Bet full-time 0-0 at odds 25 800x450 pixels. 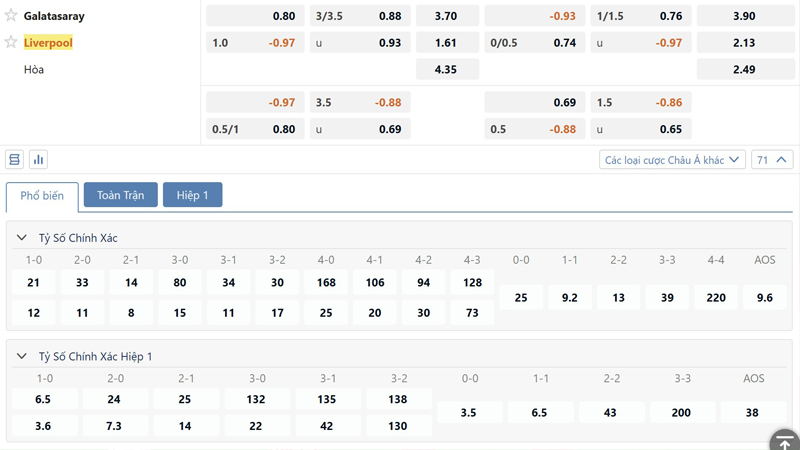521,297
